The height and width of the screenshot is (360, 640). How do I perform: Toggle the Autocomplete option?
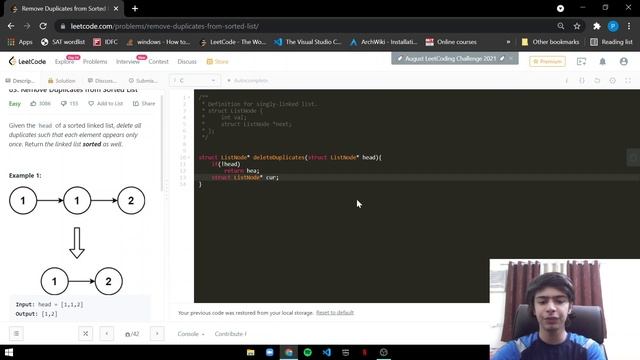tap(247, 80)
